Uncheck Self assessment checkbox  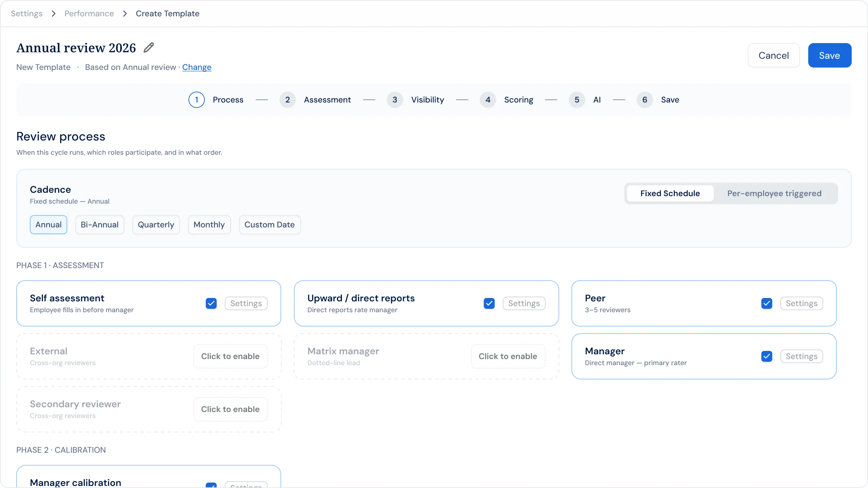point(211,303)
